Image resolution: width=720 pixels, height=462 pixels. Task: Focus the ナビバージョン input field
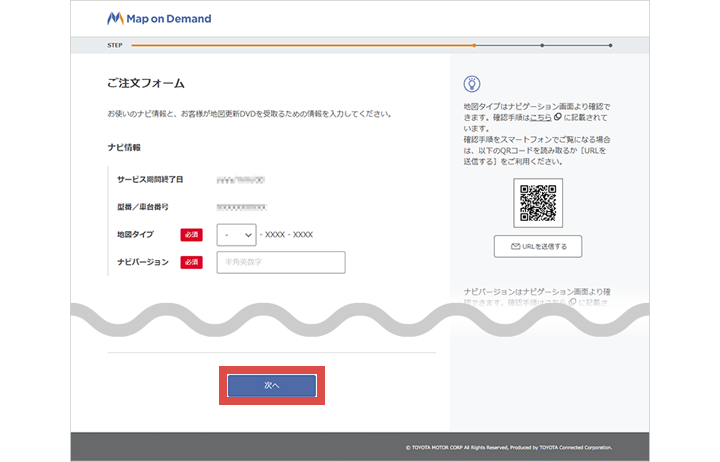(x=281, y=262)
